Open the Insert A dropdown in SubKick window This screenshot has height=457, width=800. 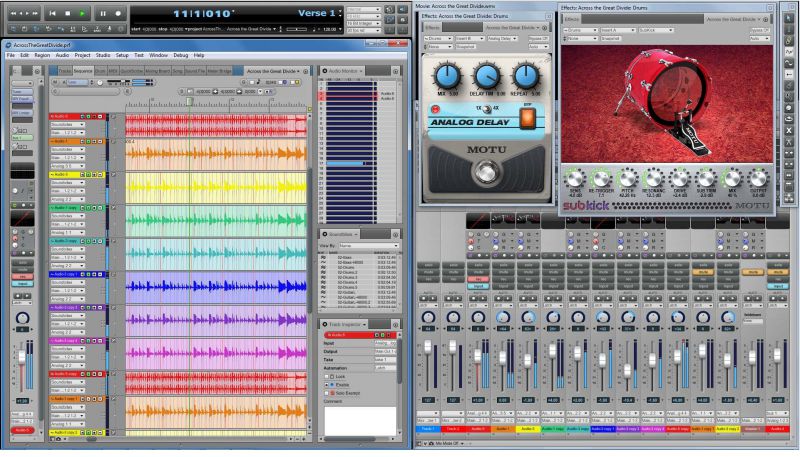(618, 31)
